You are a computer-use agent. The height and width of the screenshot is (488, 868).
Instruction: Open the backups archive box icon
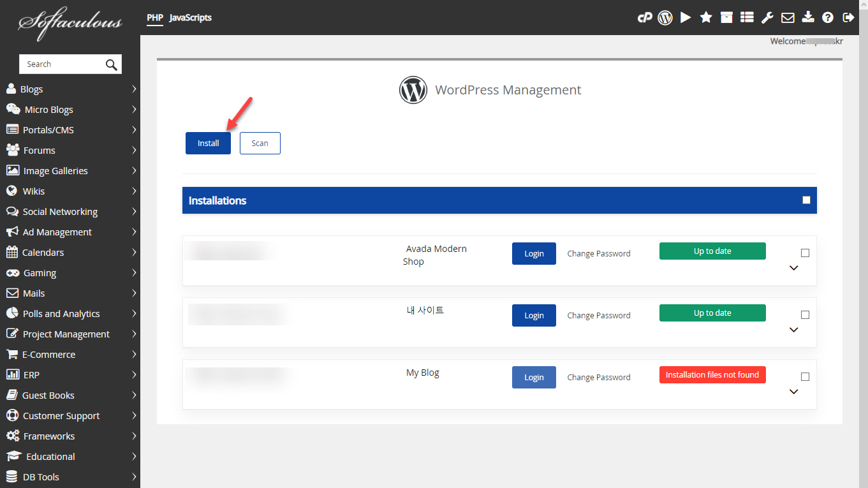726,18
